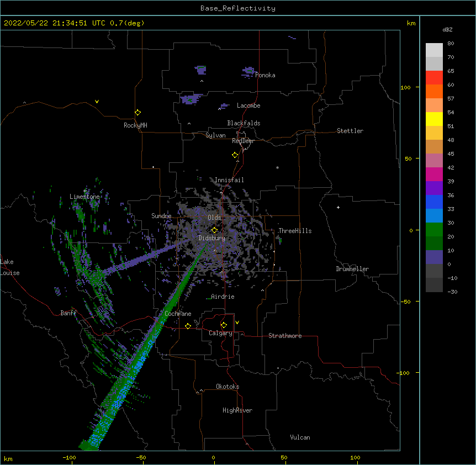Click the Stettler town label
This screenshot has height=465, width=476.
pyautogui.click(x=350, y=131)
